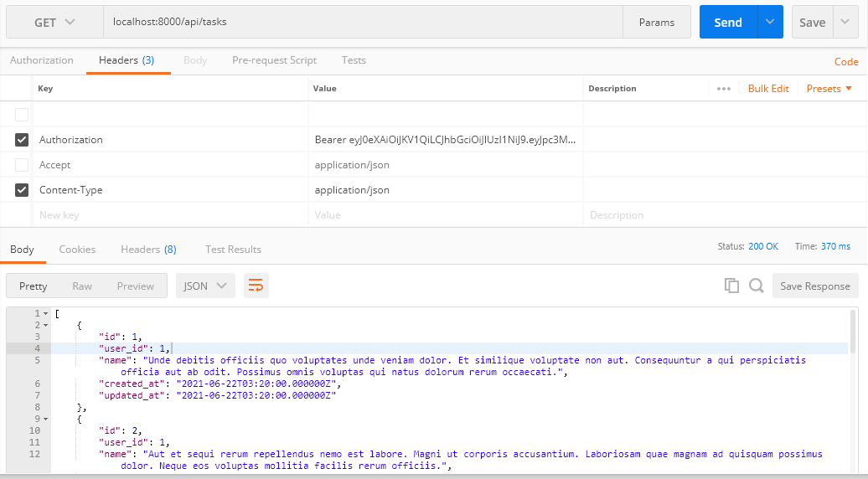Image resolution: width=868 pixels, height=479 pixels.
Task: Copy response body to clipboard icon
Action: tap(731, 286)
